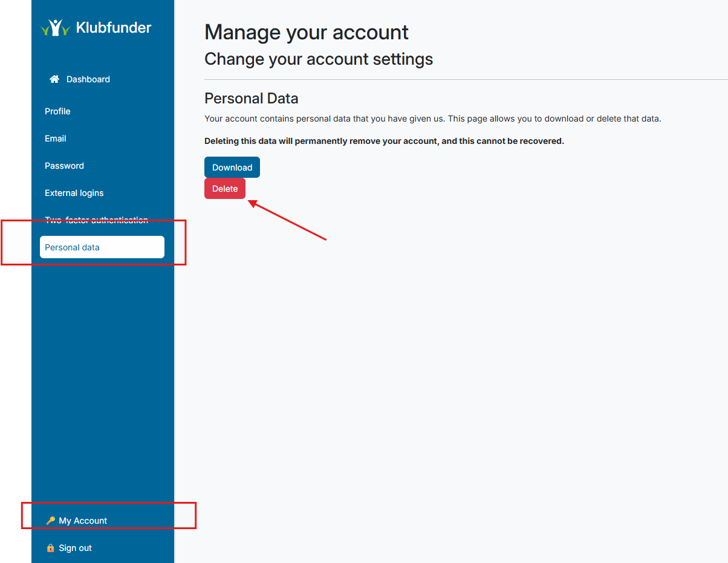Click the highlighted Personal data sidebar item
Viewport: 728px width, 563px height.
pos(102,247)
